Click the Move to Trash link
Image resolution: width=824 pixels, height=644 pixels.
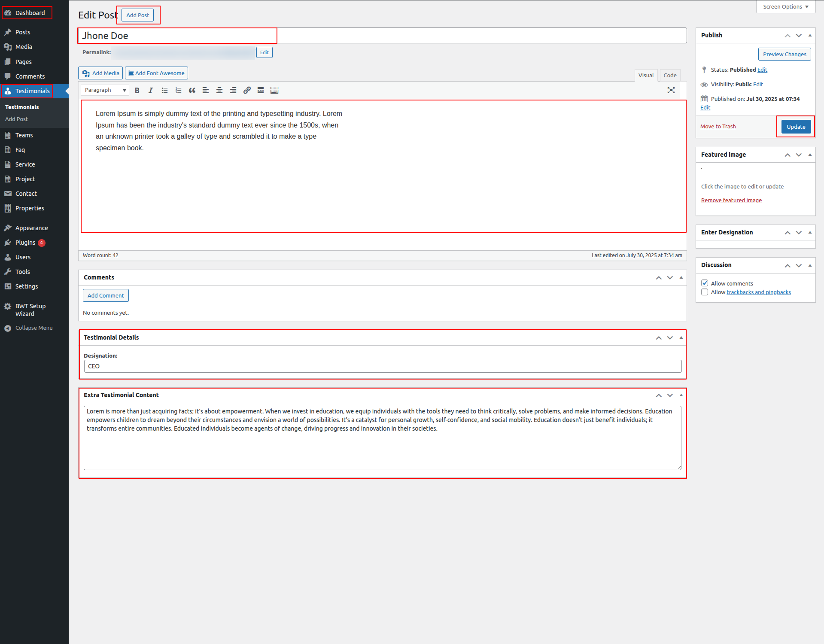tap(718, 127)
